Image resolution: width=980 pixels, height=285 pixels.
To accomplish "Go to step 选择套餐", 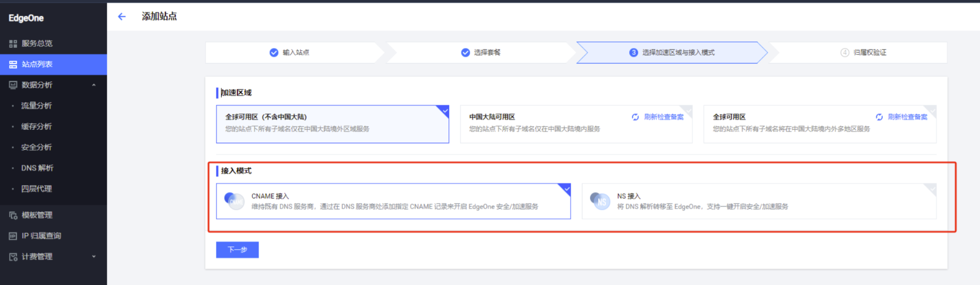I will 481,53.
